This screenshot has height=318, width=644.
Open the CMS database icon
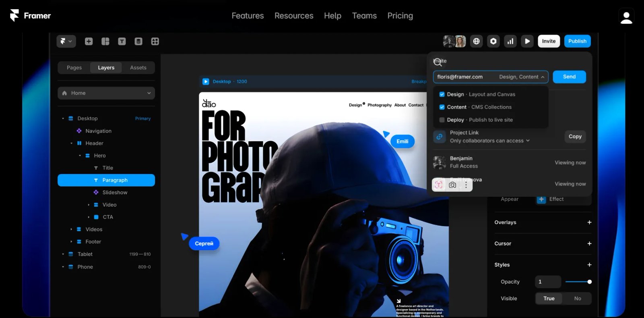[x=138, y=41]
